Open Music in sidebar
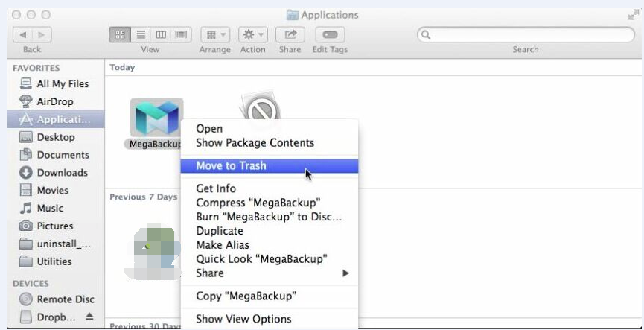Viewport: 644px width, 330px height. pyautogui.click(x=55, y=209)
